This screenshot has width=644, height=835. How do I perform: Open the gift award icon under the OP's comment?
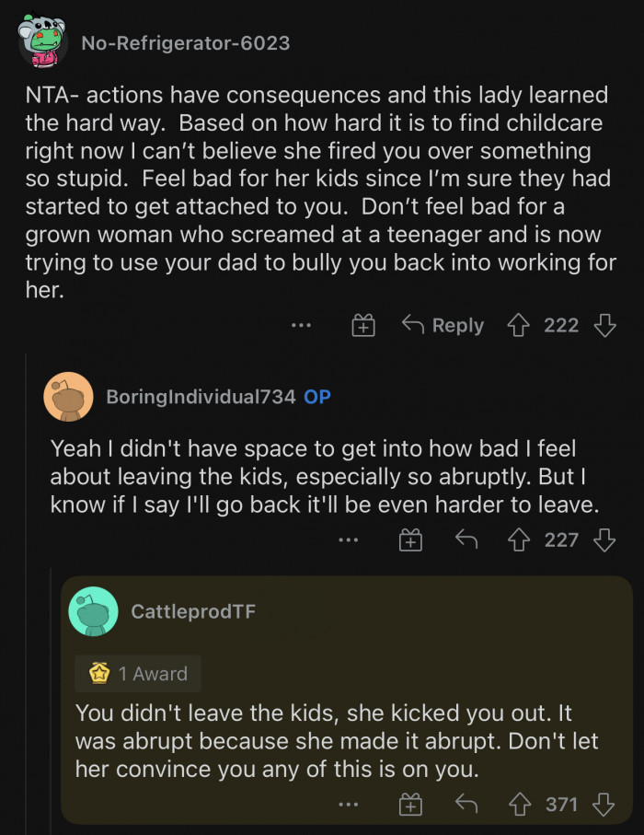410,539
